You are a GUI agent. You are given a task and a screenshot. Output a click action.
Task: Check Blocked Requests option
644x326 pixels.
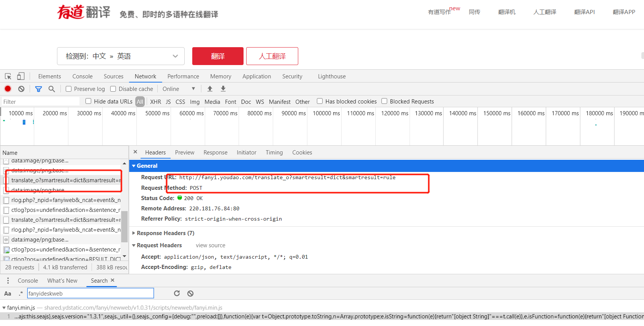(384, 101)
